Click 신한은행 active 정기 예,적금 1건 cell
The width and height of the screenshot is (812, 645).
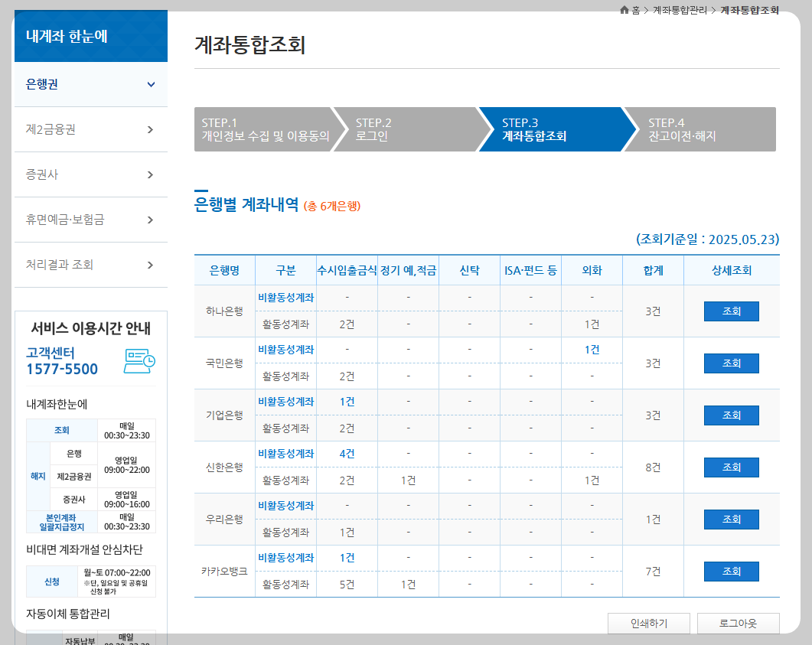(408, 480)
